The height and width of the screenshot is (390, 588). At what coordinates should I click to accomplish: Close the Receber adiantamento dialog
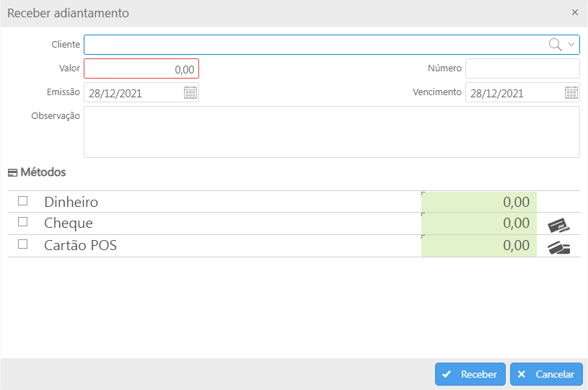point(574,12)
